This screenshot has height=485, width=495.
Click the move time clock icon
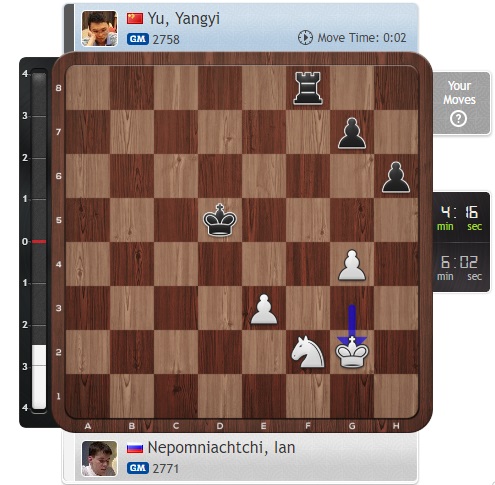(x=305, y=37)
